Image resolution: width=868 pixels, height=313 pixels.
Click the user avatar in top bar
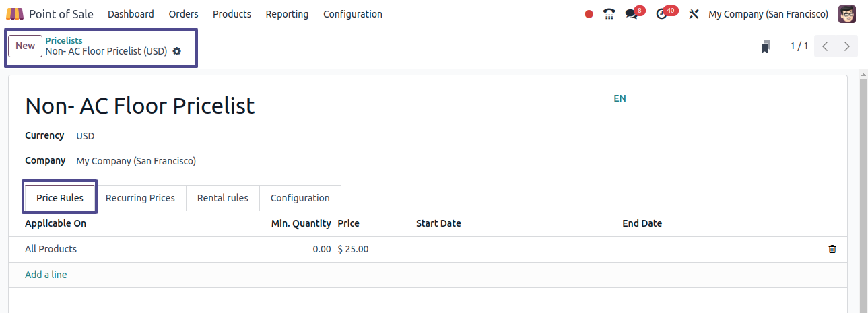pyautogui.click(x=847, y=14)
